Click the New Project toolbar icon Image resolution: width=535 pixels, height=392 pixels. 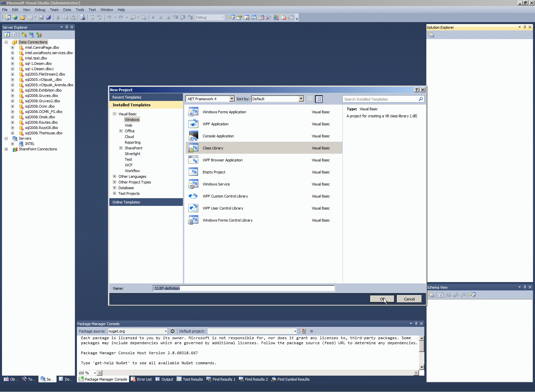[8, 17]
